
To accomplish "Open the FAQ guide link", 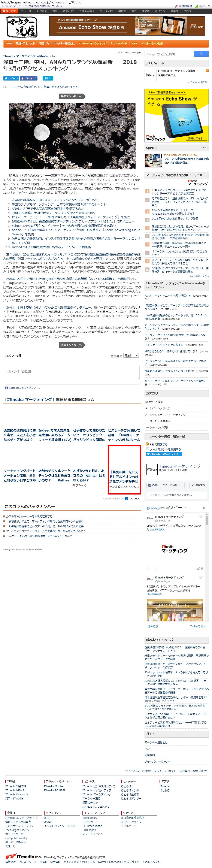I will tap(147, 749).
